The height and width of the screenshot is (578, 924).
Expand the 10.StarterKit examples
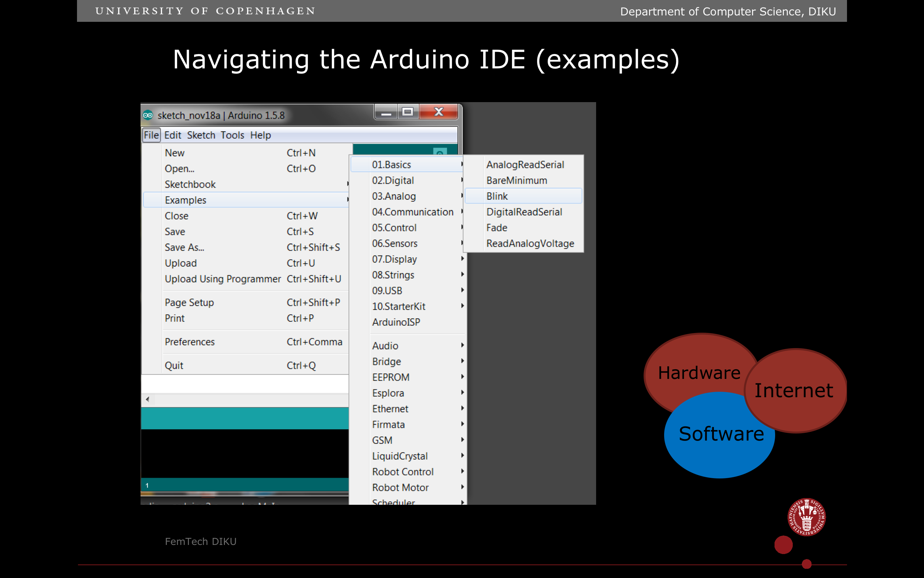tap(407, 306)
